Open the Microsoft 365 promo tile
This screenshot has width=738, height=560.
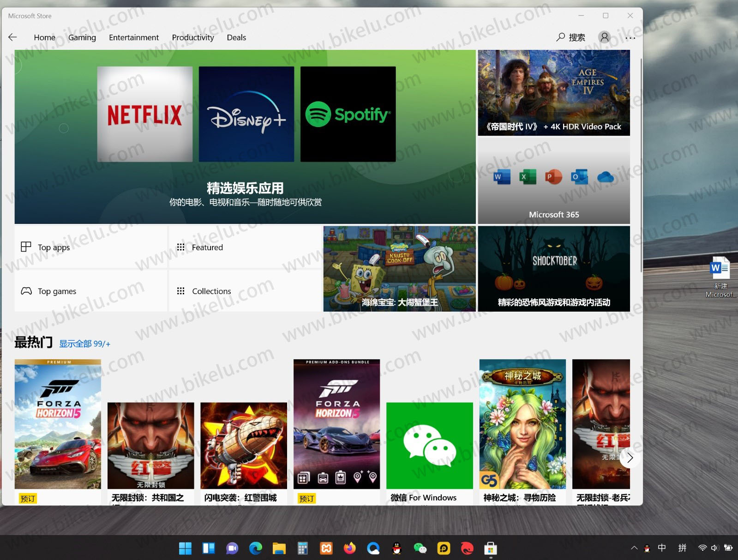(x=554, y=181)
